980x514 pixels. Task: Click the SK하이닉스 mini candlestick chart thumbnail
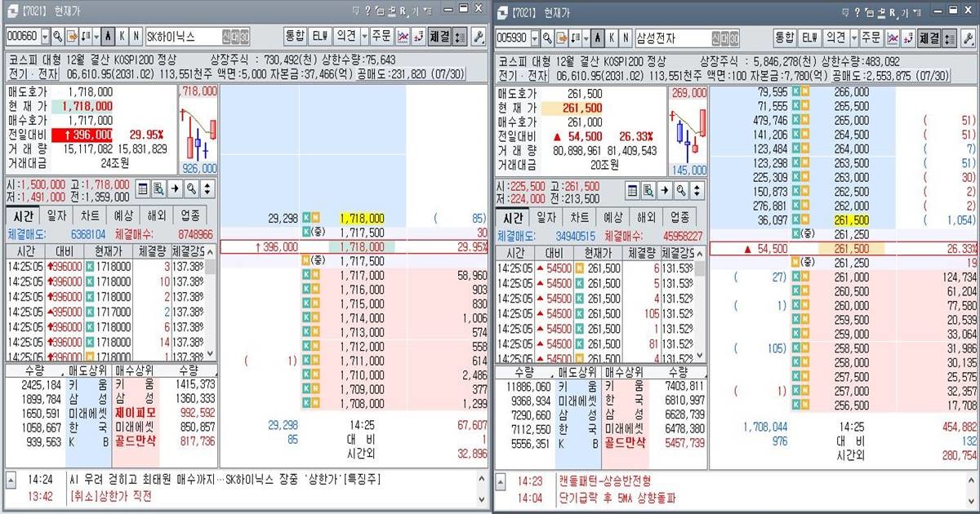[x=198, y=131]
